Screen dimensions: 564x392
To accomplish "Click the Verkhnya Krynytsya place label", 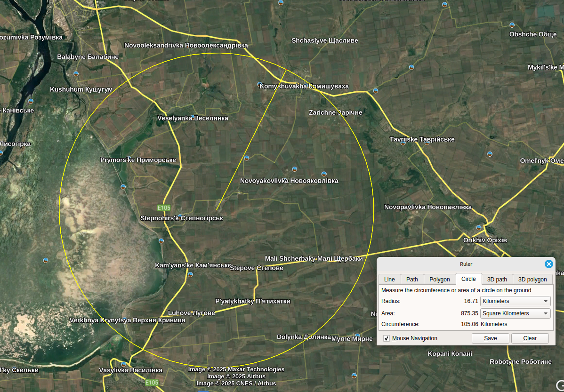I will 127,320.
